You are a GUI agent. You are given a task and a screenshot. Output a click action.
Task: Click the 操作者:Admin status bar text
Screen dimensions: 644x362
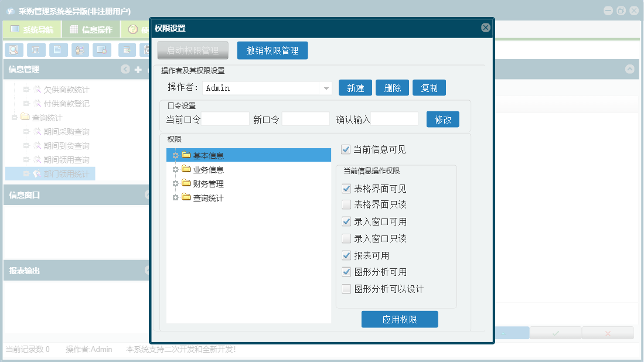click(x=88, y=349)
